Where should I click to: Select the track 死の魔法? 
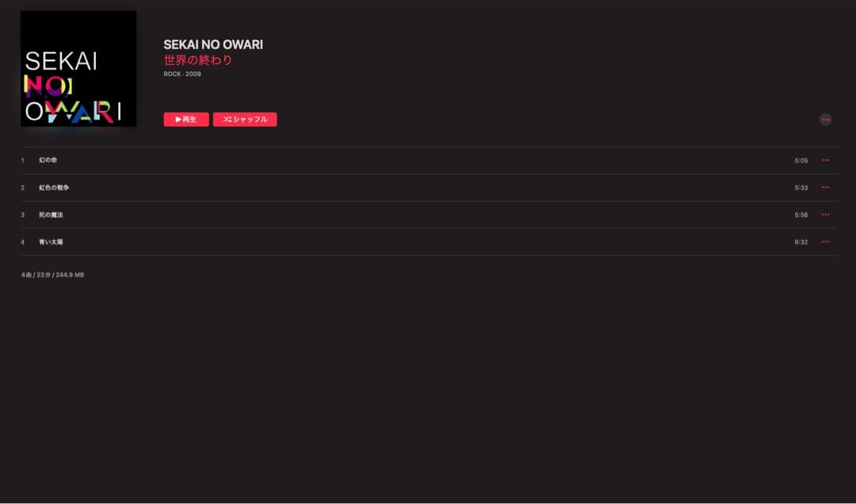pos(51,215)
